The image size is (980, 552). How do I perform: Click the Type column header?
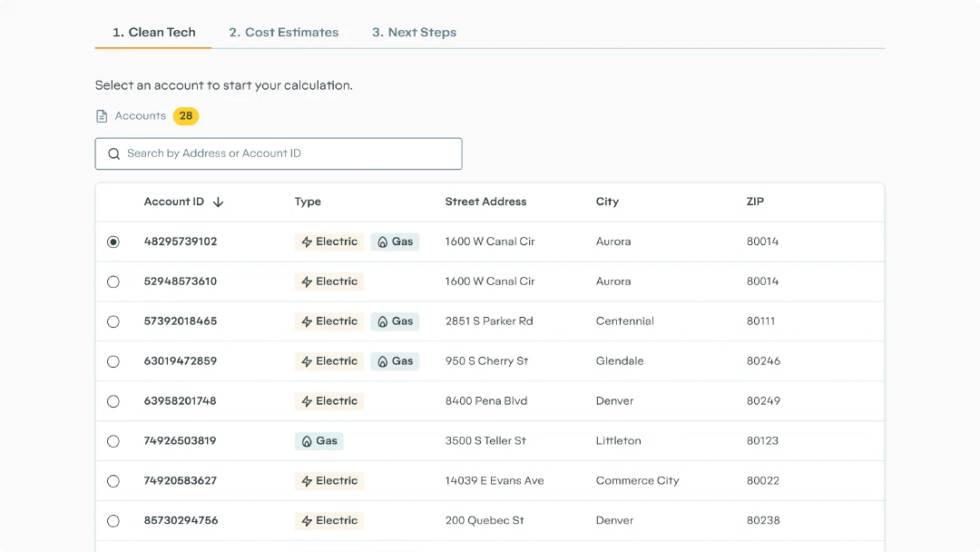coord(309,202)
